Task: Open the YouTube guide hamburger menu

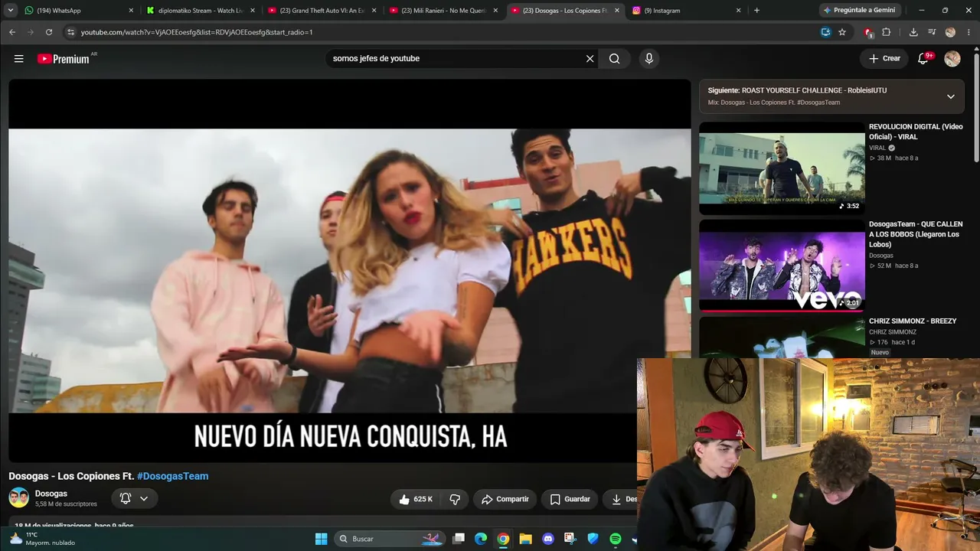Action: [18, 59]
